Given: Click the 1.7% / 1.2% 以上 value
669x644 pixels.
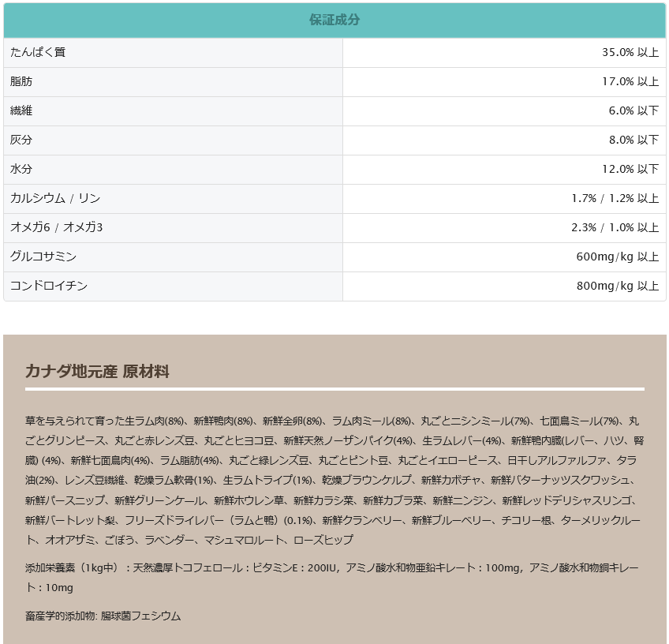Looking at the screenshot, I should 615,199.
